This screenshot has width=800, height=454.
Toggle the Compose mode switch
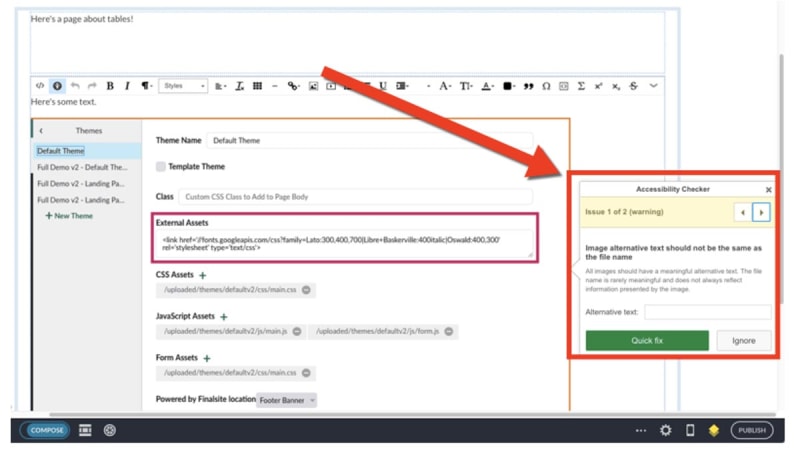(x=46, y=430)
